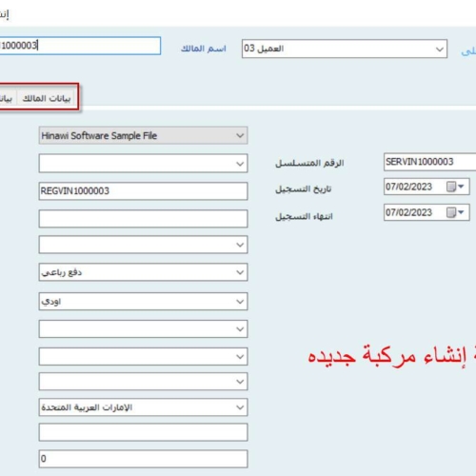Image resolution: width=476 pixels, height=476 pixels.
Task: Select the partially visible tab beside بيانات المالك
Action: 7,98
